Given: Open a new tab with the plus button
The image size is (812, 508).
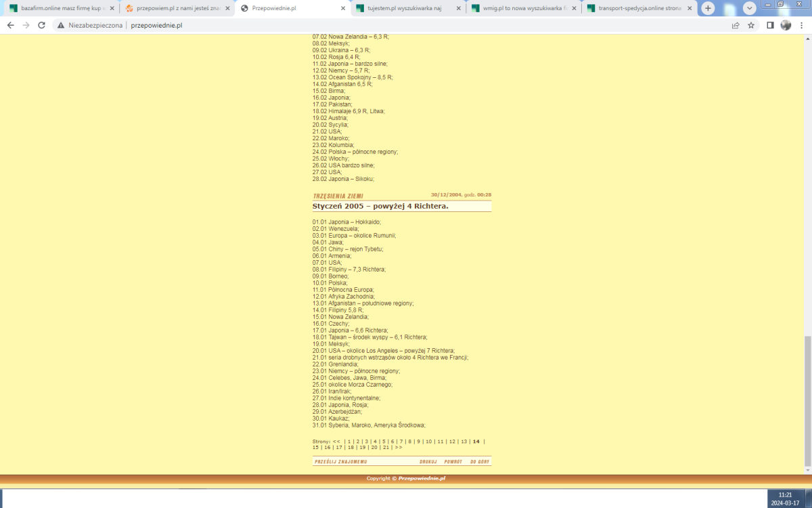Looking at the screenshot, I should coord(708,8).
